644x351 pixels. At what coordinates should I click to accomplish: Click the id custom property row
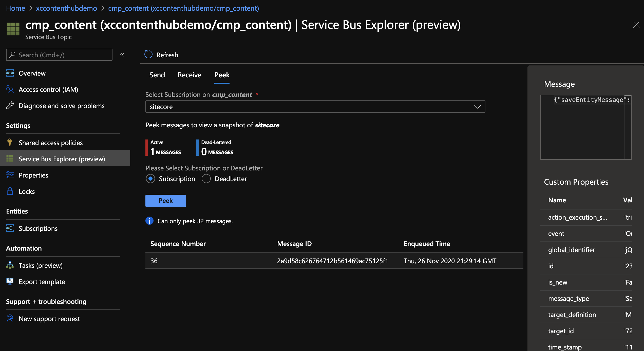coord(586,266)
